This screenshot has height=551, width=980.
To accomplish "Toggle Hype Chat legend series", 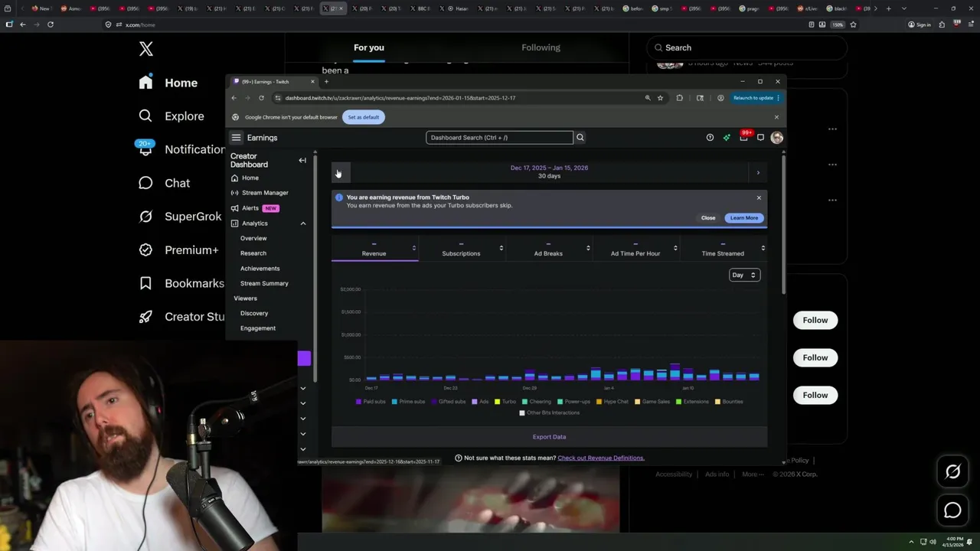I will (x=612, y=401).
